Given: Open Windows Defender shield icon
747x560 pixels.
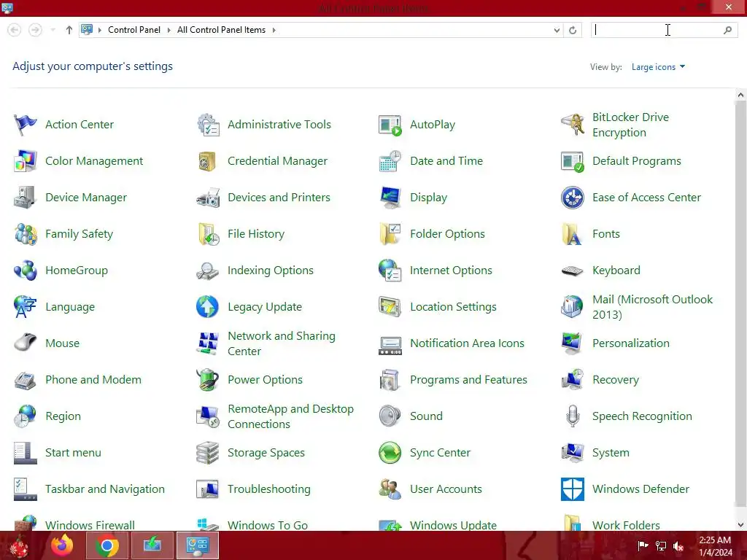Looking at the screenshot, I should 573,489.
